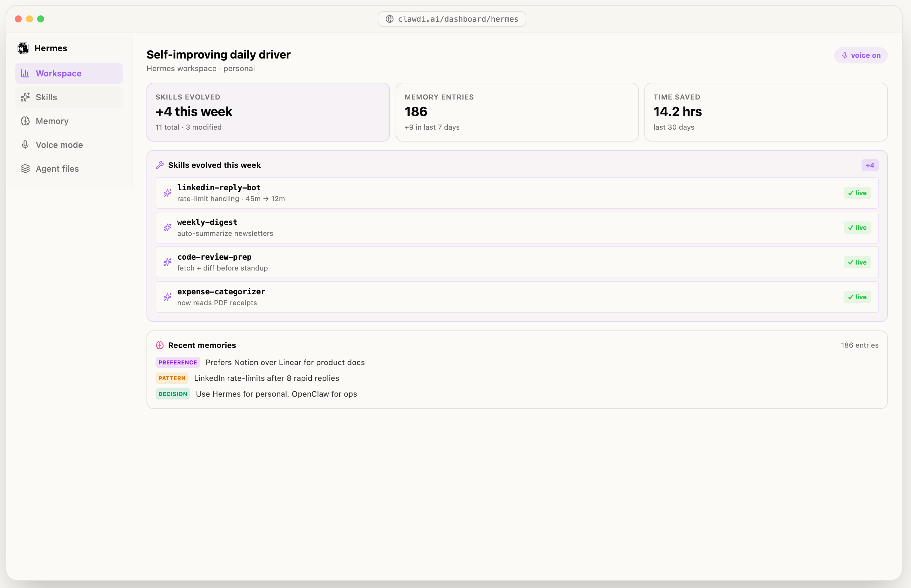Click the sparkle icon next to linkedin-reply-bot

coord(167,193)
